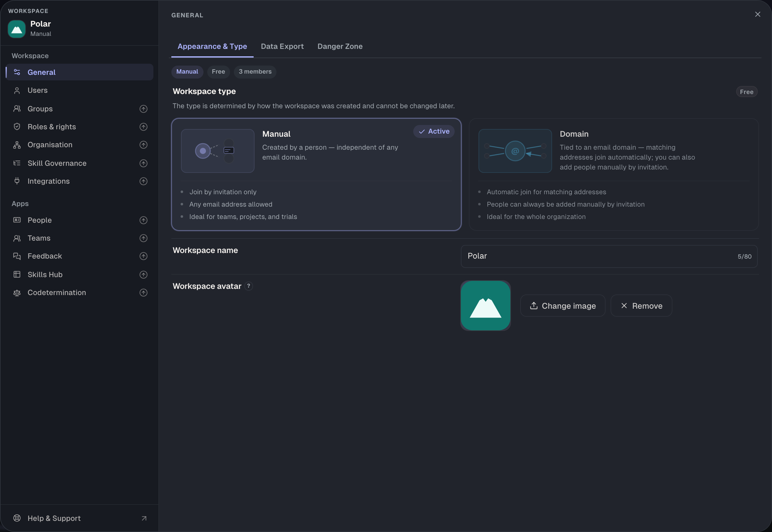Click the shield icon for Roles & rights
772x532 pixels.
pyautogui.click(x=17, y=127)
